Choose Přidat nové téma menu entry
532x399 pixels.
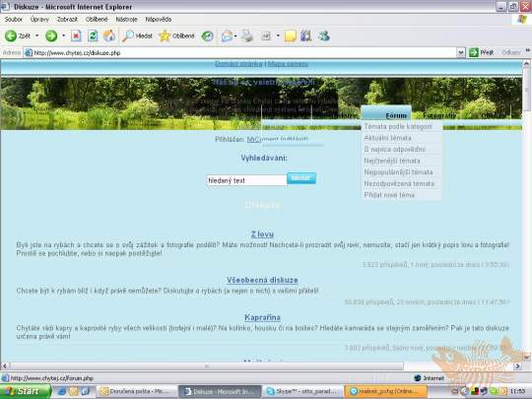[x=389, y=195]
